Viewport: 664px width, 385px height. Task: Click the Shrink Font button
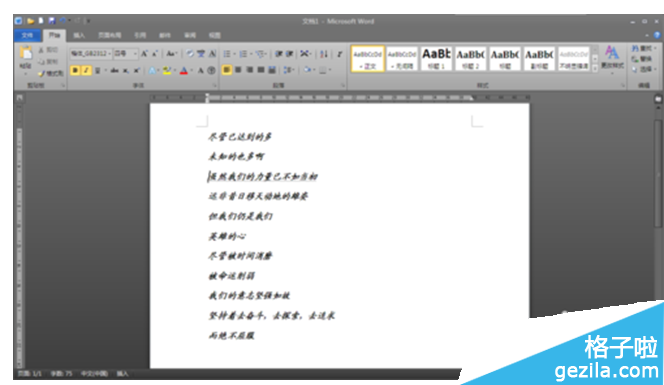(155, 54)
